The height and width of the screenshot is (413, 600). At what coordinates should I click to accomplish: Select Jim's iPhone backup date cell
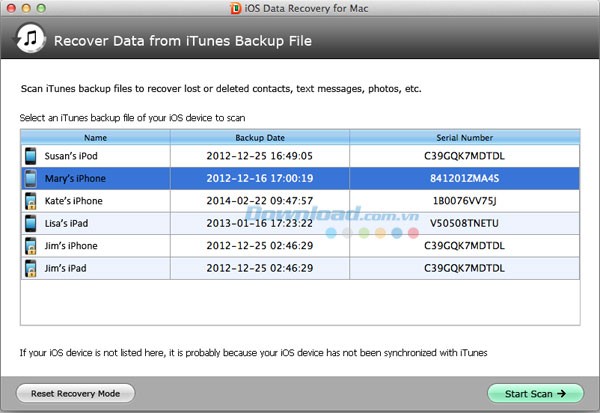[x=260, y=246]
